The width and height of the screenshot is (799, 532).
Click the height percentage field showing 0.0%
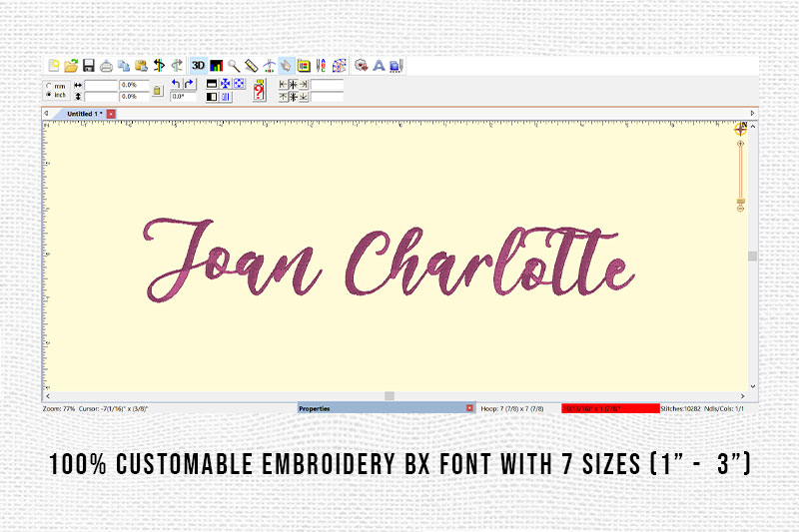(134, 96)
